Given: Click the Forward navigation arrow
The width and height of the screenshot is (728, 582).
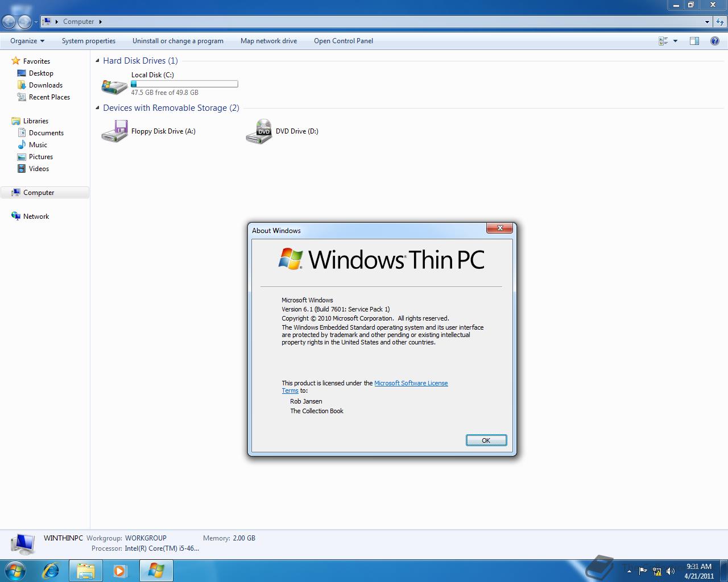Looking at the screenshot, I should click(24, 22).
